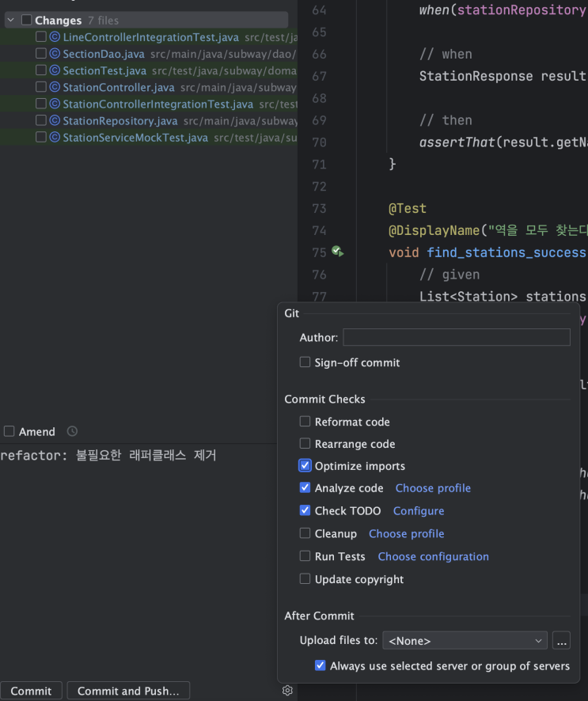Viewport: 588px width, 701px height.
Task: Check SectionTest.java for commit
Action: [40, 70]
